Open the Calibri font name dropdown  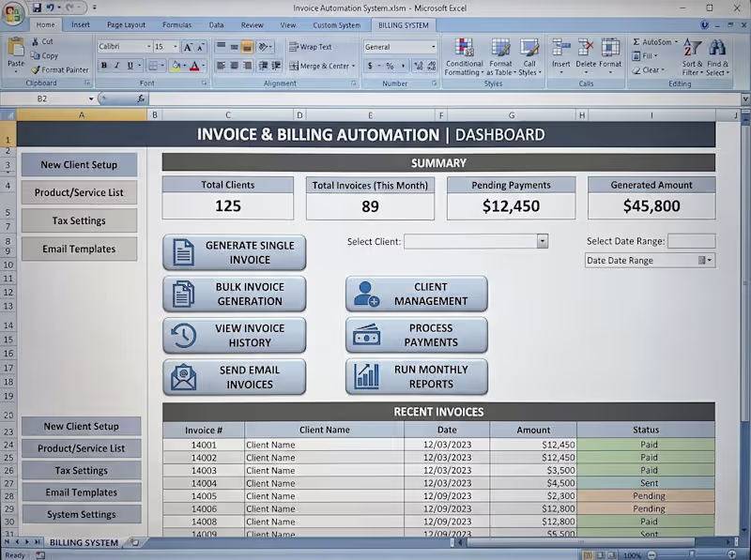point(148,47)
